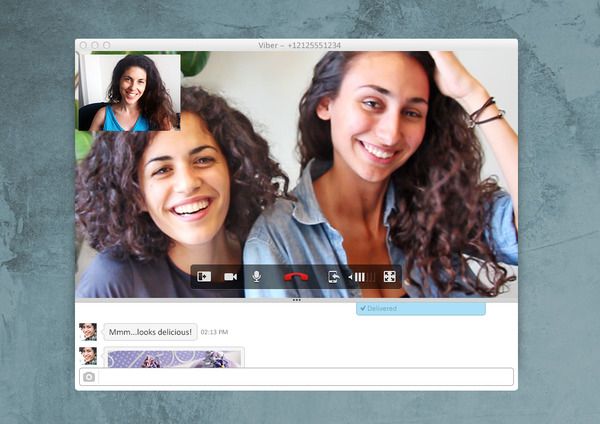Image resolution: width=600 pixels, height=424 pixels.
Task: Click the "Mmm...looks delicious!" message bubble
Action: pos(150,331)
